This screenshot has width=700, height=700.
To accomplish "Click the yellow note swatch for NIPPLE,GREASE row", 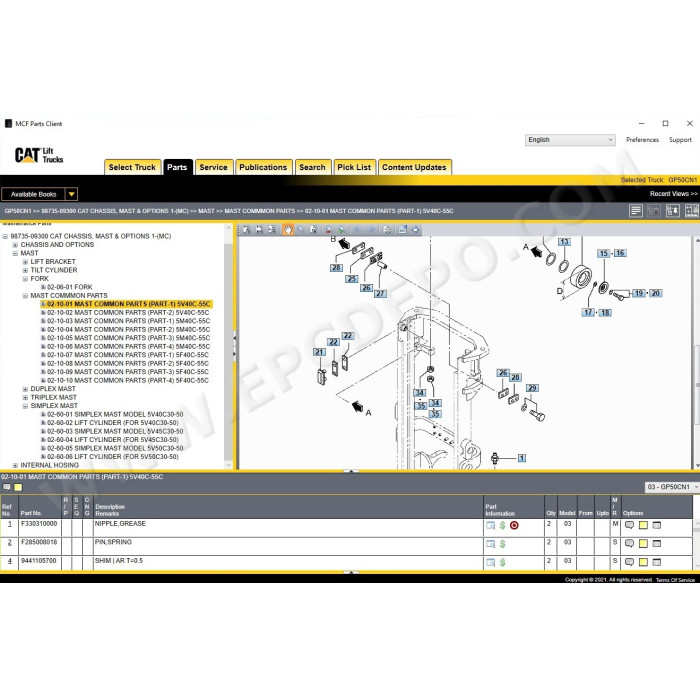I will tap(643, 525).
